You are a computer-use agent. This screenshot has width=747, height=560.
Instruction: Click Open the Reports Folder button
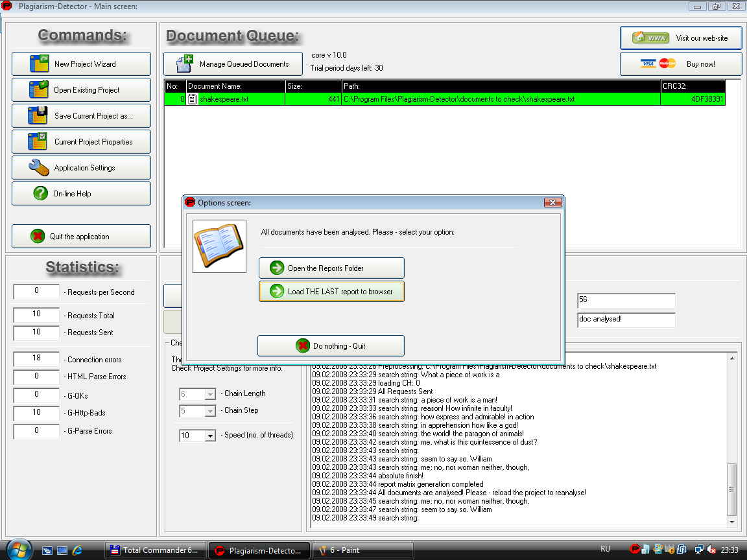point(331,268)
